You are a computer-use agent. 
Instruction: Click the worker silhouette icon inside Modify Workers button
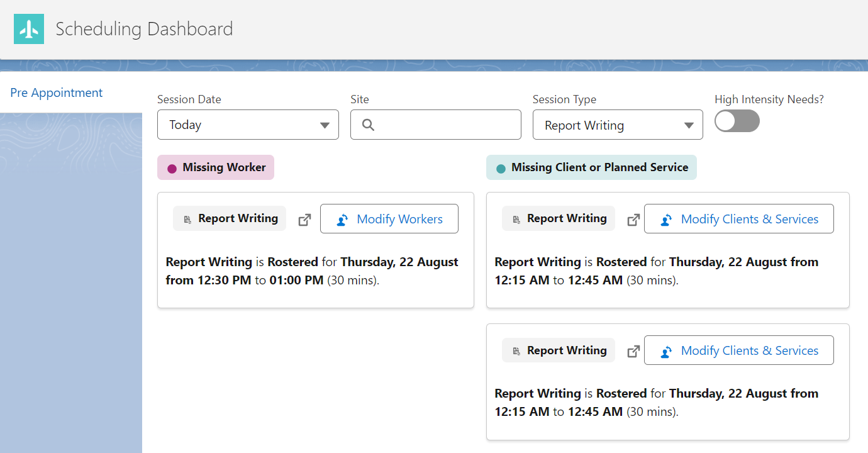(342, 219)
